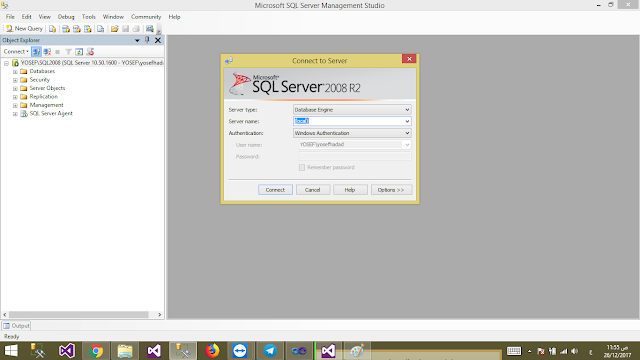Click the Cancel button in dialog

[312, 190]
